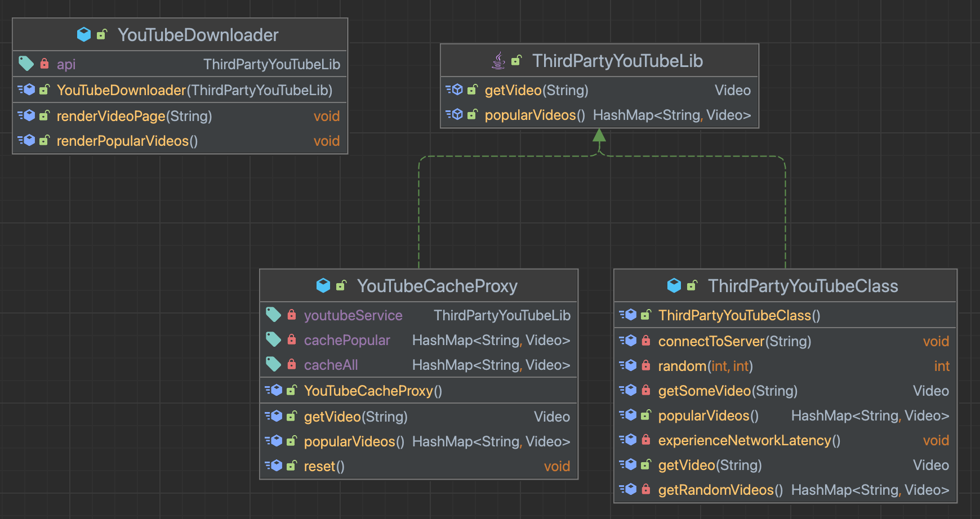This screenshot has width=980, height=519.
Task: Click the field tag icon beside cachePopular
Action: pyautogui.click(x=273, y=339)
